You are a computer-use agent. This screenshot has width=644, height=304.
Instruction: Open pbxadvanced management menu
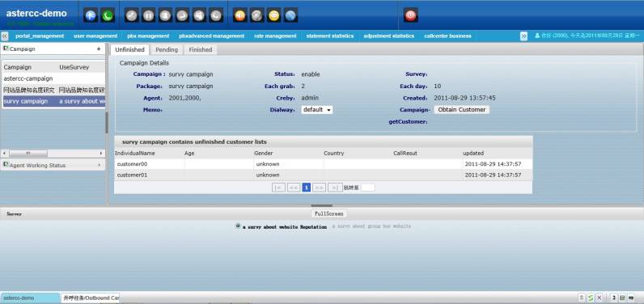click(x=211, y=36)
